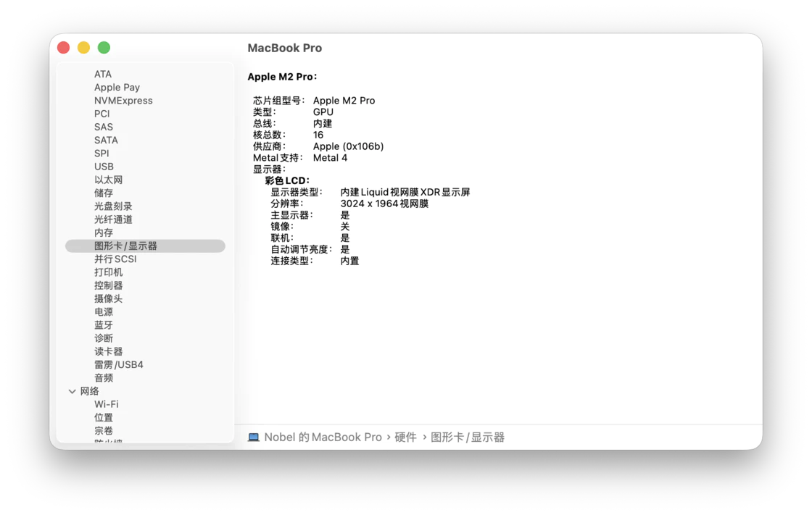Select 雷雳/USB4 in the sidebar
Image resolution: width=812 pixels, height=515 pixels.
(x=119, y=364)
